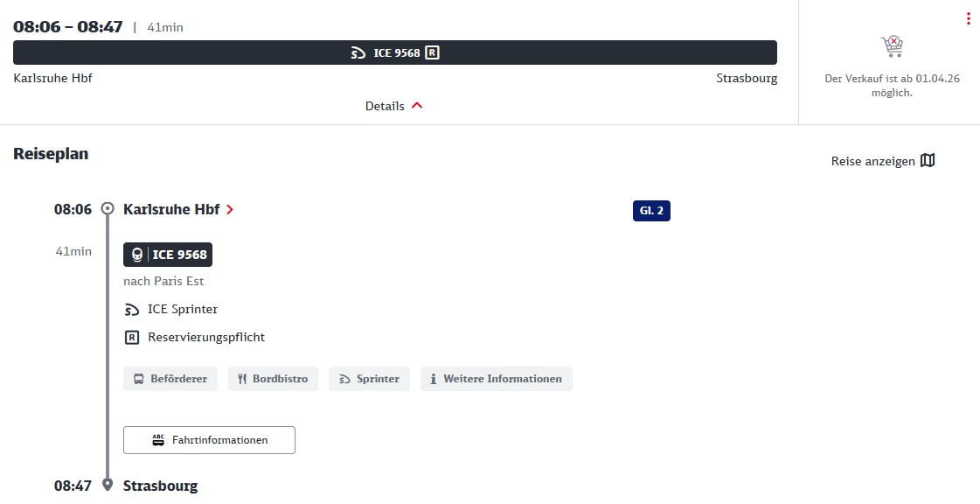The height and width of the screenshot is (504, 980).
Task: Click the sprinter icon in the top bar
Action: tap(358, 53)
